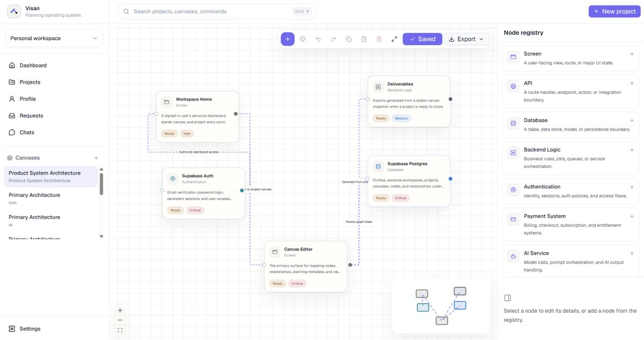Screen dimensions: 644x340
Task: Select the Deliverables node
Action: [x=409, y=101]
